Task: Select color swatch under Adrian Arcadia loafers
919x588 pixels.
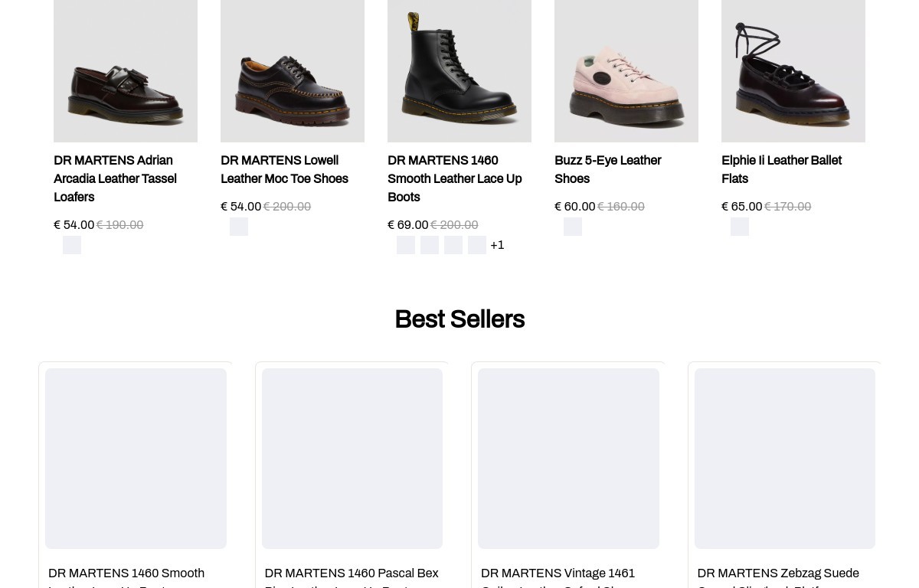Action: (x=72, y=245)
